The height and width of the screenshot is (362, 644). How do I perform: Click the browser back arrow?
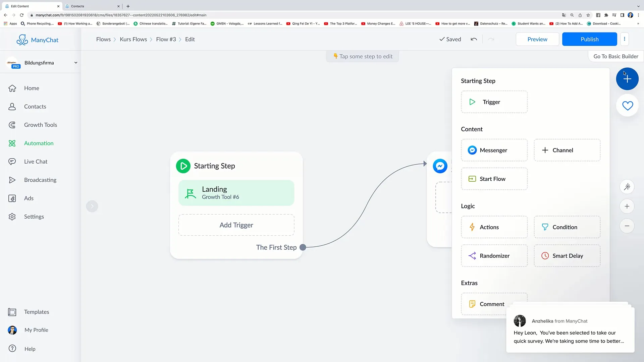tap(5, 15)
